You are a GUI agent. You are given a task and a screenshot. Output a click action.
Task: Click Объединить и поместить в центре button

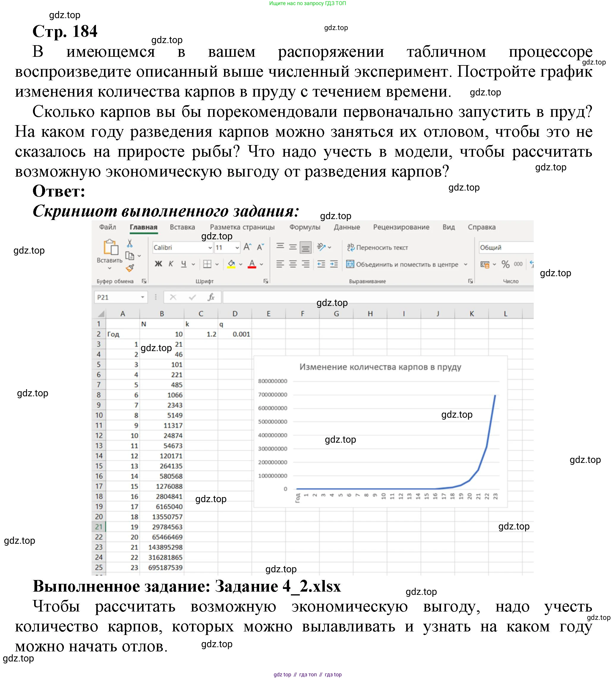point(402,264)
